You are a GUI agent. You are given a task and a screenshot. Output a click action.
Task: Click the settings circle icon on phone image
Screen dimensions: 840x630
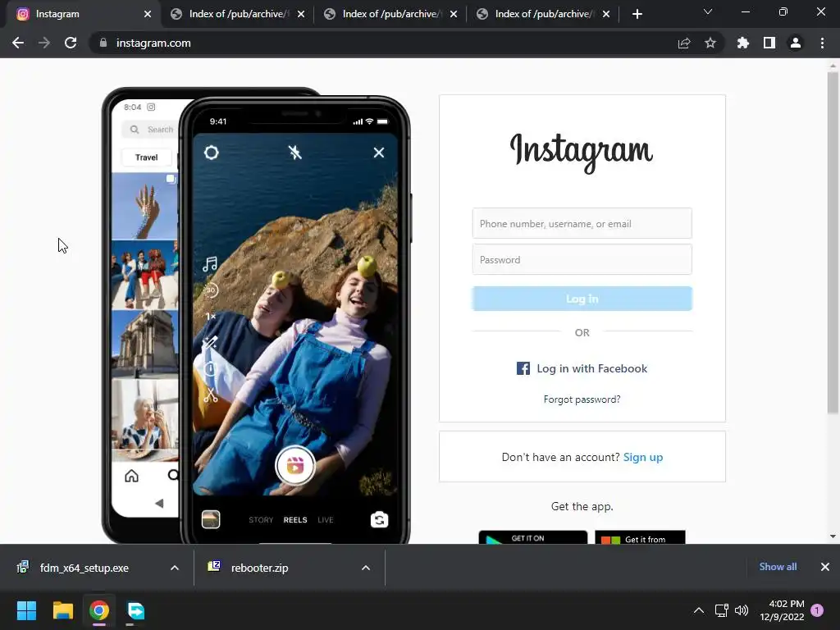pos(211,153)
